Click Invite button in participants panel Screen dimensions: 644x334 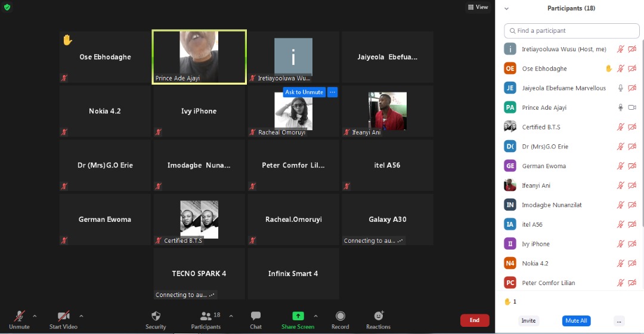pos(528,321)
